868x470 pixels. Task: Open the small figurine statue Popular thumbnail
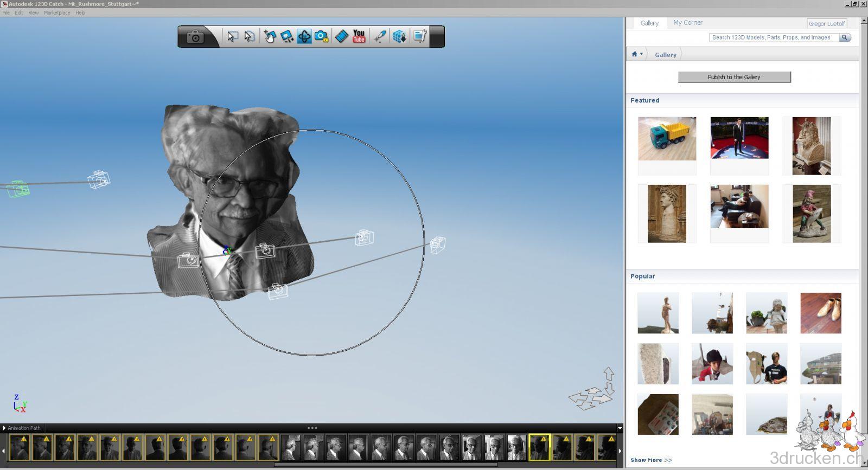(658, 313)
